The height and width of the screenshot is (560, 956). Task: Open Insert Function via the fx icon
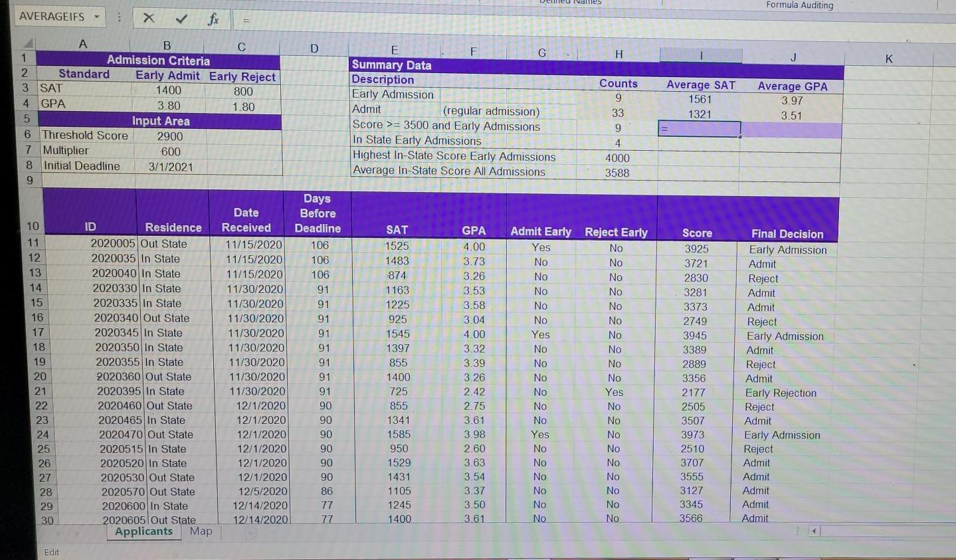[213, 18]
